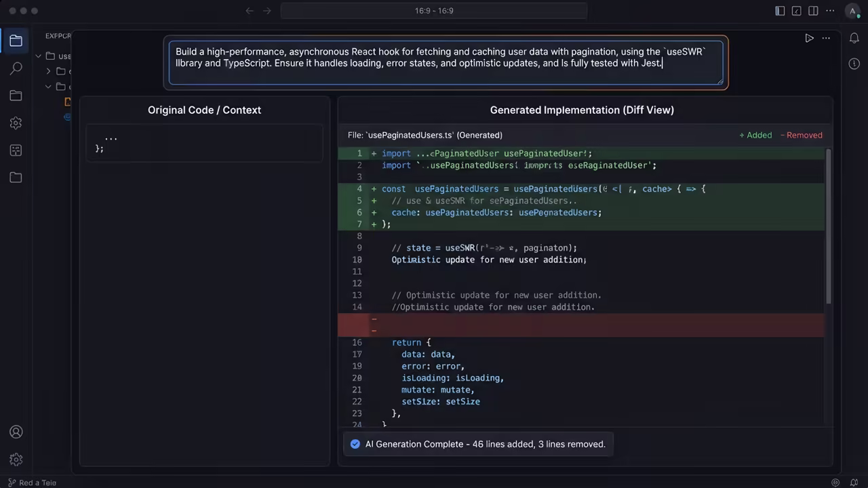Click the prompt text area resize handle
Viewport: 868px width, 488px height.
(719, 81)
